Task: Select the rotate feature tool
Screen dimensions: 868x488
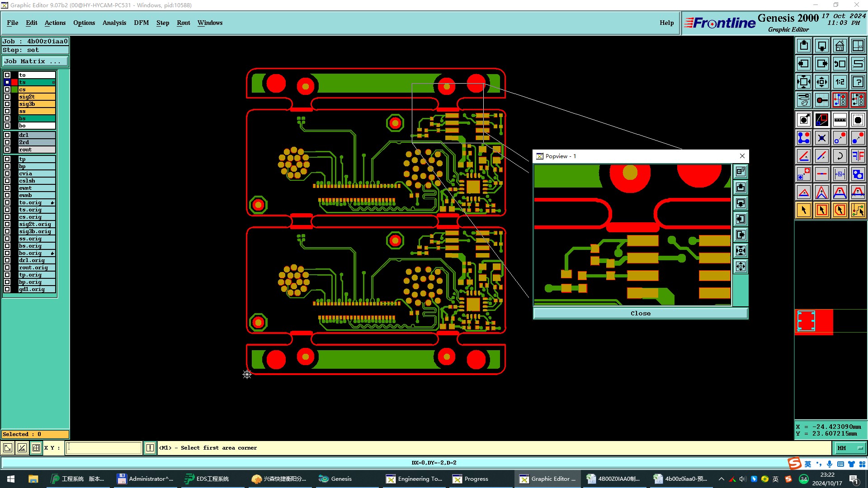Action: click(840, 156)
